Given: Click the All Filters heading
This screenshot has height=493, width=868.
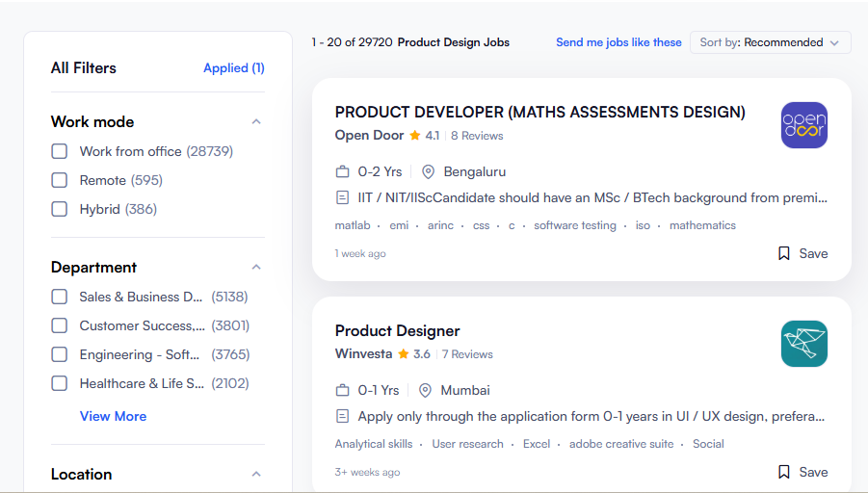Looking at the screenshot, I should (84, 68).
